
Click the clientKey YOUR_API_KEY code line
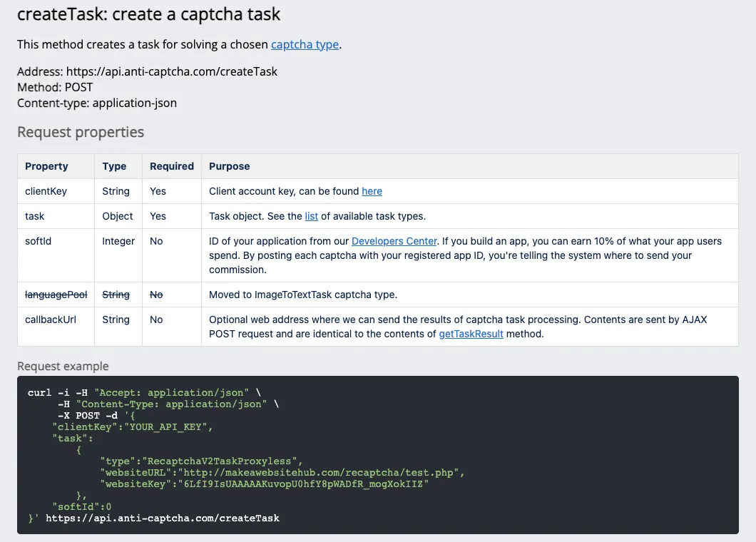tap(133, 426)
